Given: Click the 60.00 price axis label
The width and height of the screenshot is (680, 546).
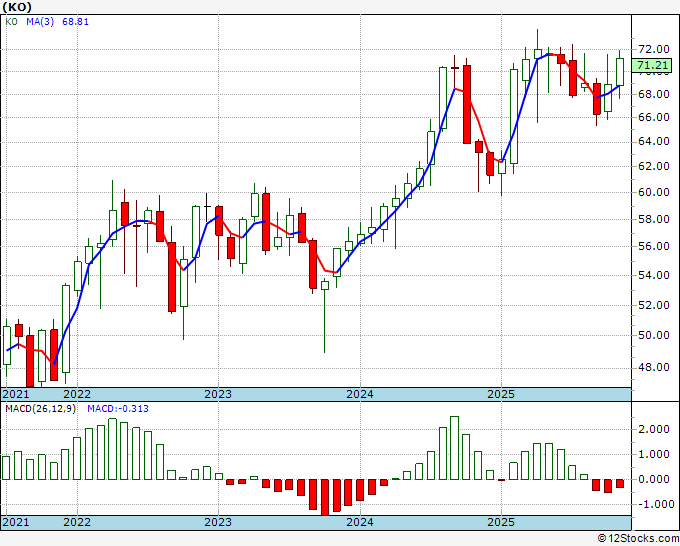Looking at the screenshot, I should (x=654, y=192).
